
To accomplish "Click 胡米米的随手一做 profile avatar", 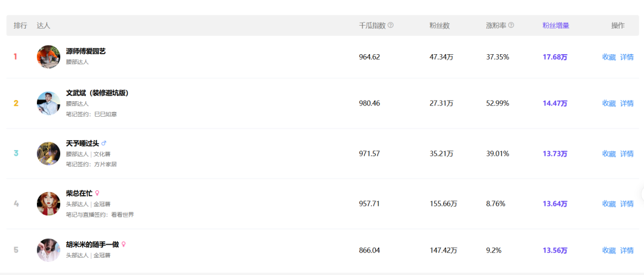I will pyautogui.click(x=48, y=250).
